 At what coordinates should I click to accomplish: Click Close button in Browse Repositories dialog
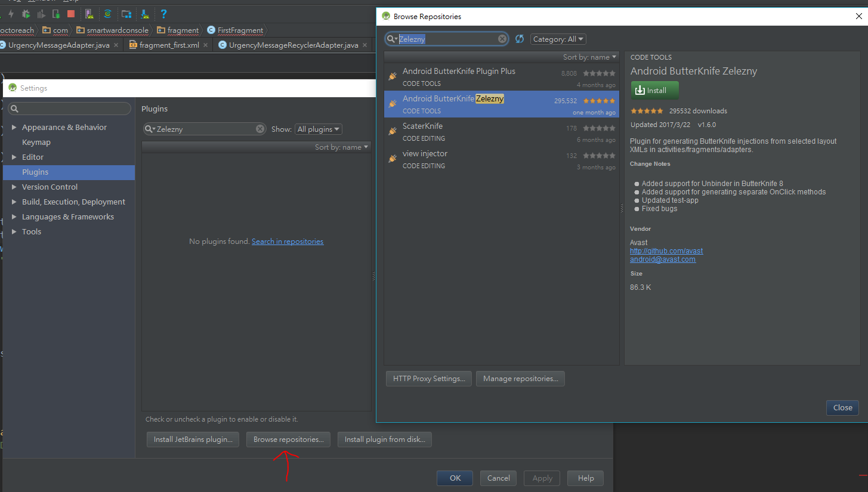click(842, 407)
